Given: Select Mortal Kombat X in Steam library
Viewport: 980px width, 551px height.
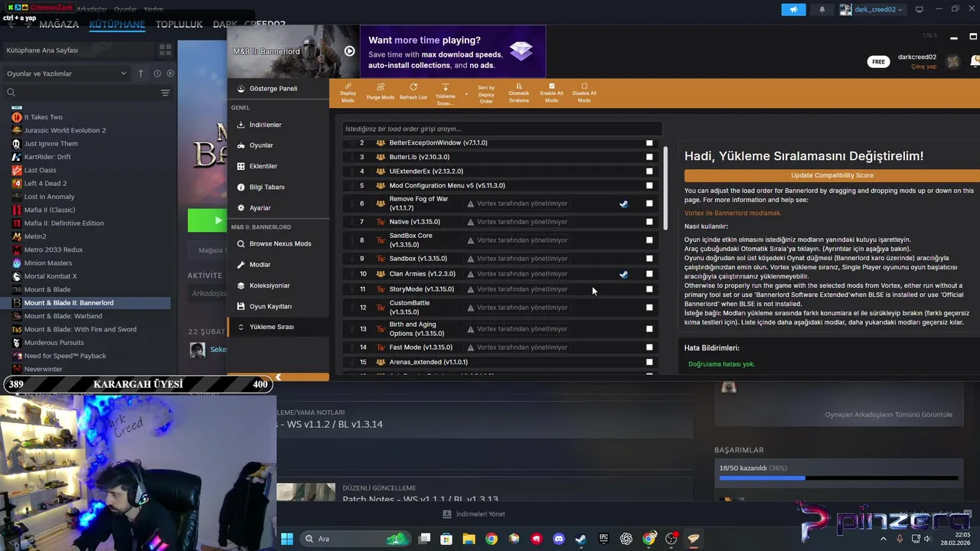Looking at the screenshot, I should coord(51,276).
